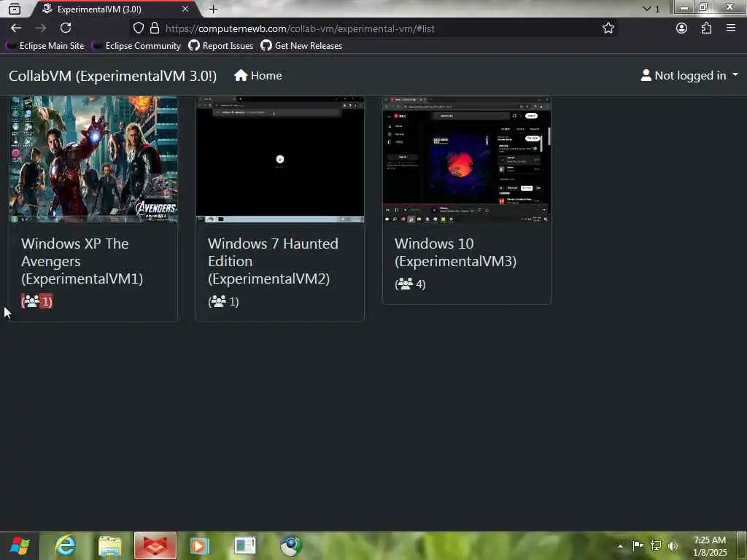
Task: Open Windows XP The Avengers VM thumbnail
Action: [x=93, y=160]
